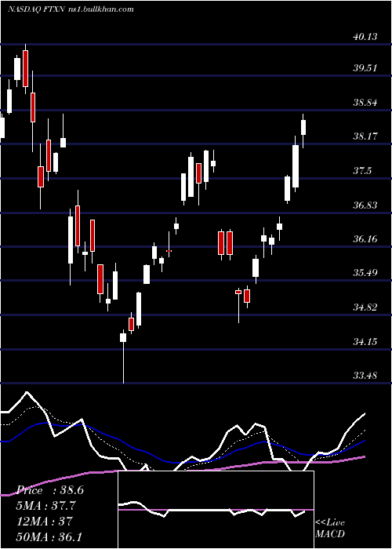This screenshot has height=549, width=392.
Task: Click the lowest candlestick with long wick to 33.48
Action: tap(123, 356)
